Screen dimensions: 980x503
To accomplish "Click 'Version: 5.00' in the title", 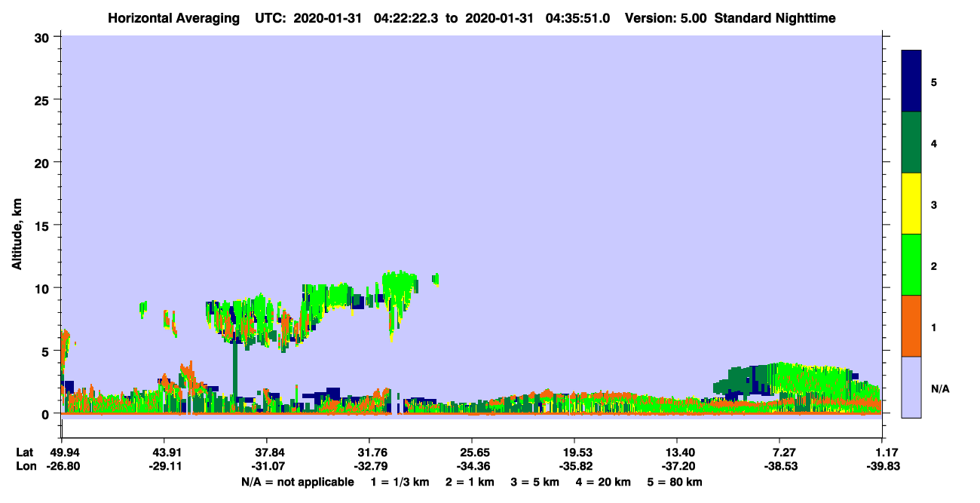I will 665,17.
